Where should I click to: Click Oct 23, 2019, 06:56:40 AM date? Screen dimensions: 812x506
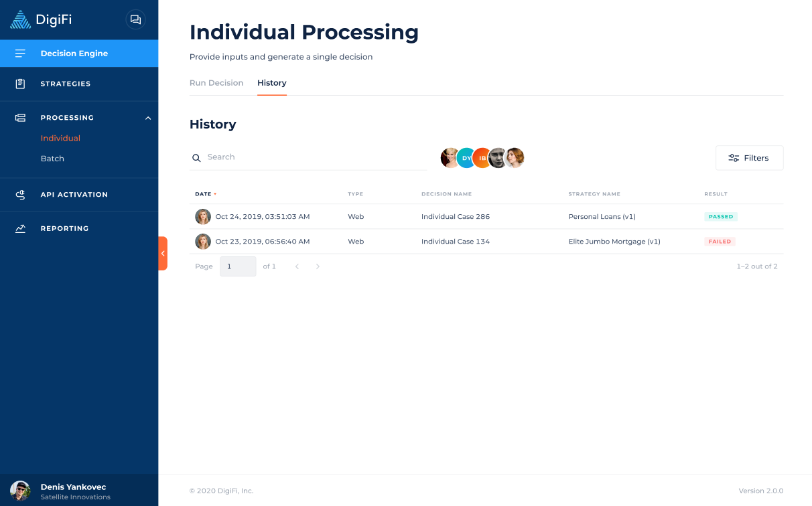pyautogui.click(x=263, y=242)
